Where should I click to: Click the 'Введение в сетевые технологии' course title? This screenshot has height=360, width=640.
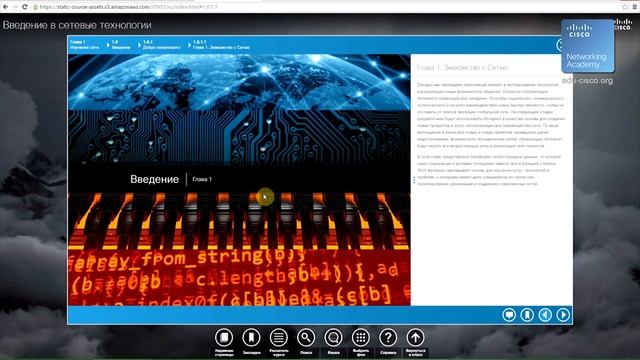77,25
